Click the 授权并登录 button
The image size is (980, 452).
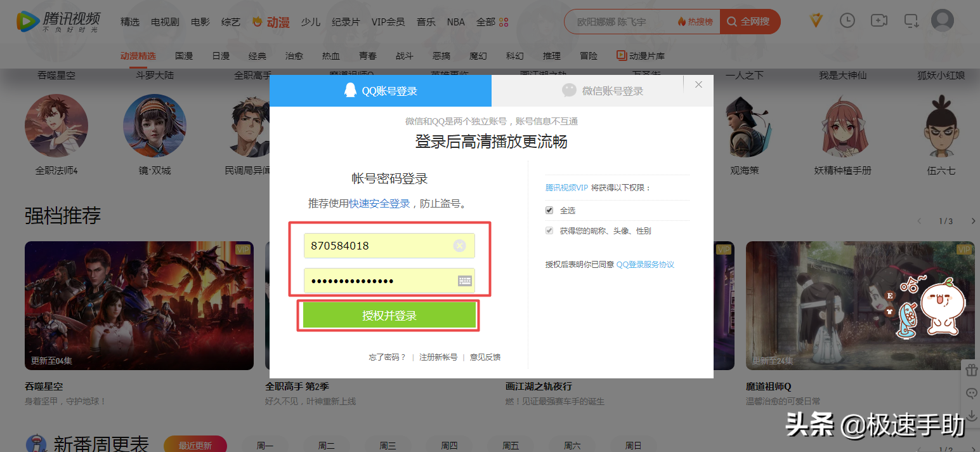click(x=389, y=316)
